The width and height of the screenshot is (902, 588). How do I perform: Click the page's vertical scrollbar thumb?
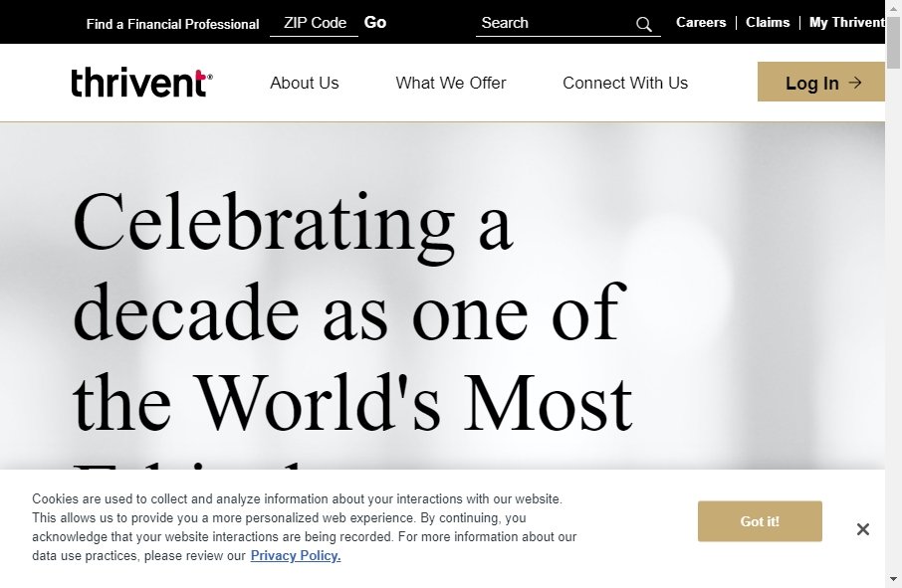[893, 43]
